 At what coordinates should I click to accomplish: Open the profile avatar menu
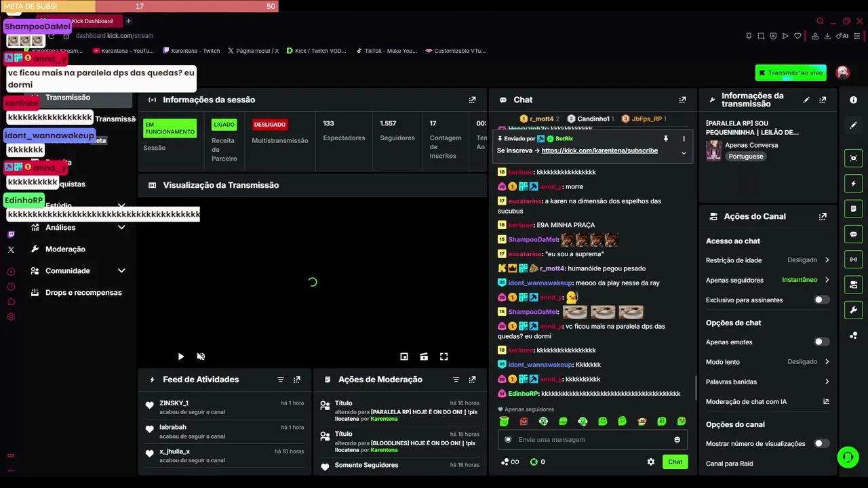click(x=843, y=73)
